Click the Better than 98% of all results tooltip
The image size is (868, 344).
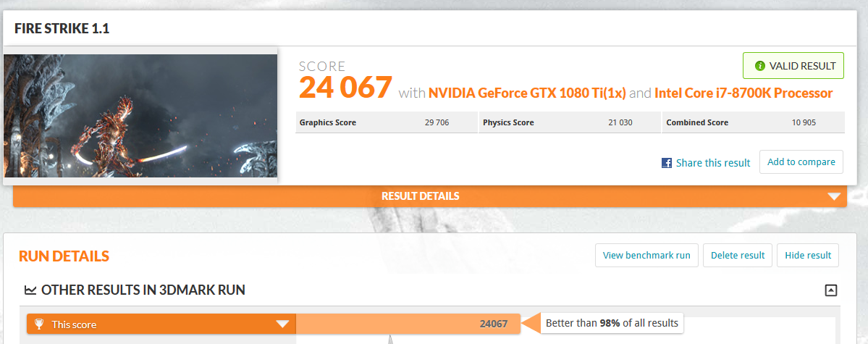(612, 323)
